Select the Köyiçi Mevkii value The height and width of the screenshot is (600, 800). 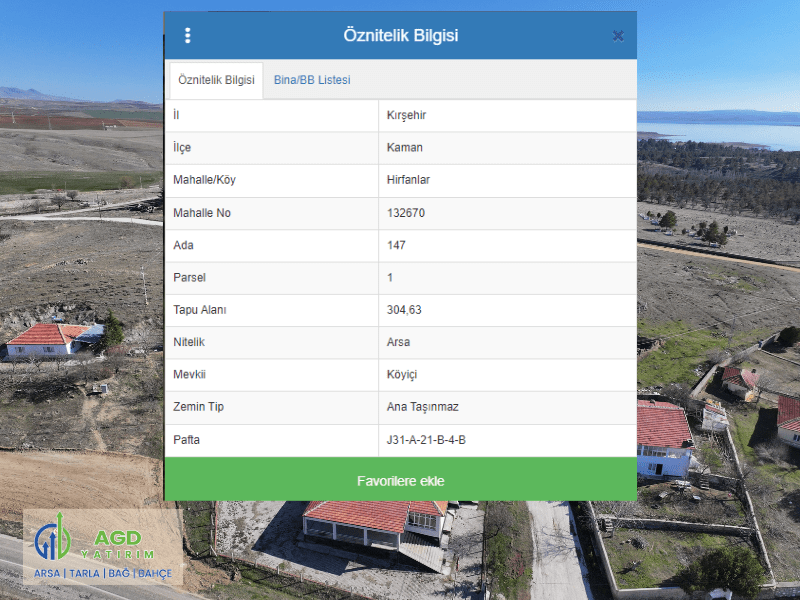402,375
